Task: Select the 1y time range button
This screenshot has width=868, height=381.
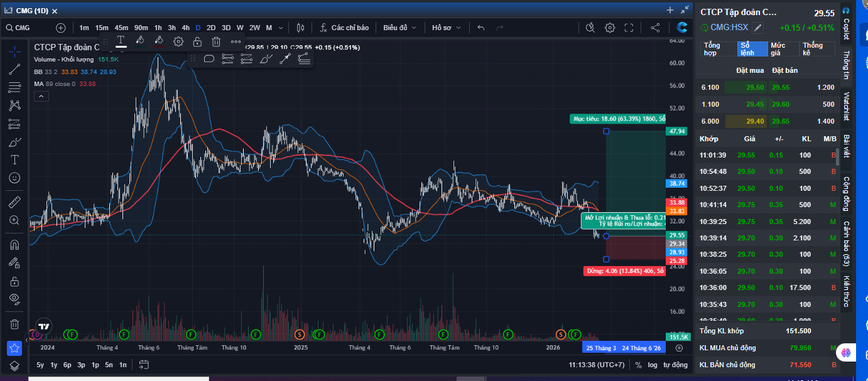Action: 54,365
